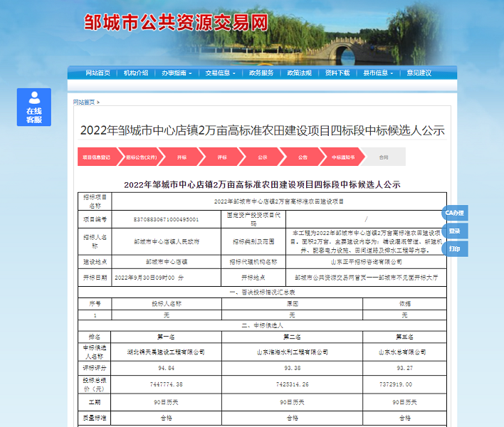The width and height of the screenshot is (504, 427).
Task: Switch to the 评标 process step
Action: (x=222, y=157)
